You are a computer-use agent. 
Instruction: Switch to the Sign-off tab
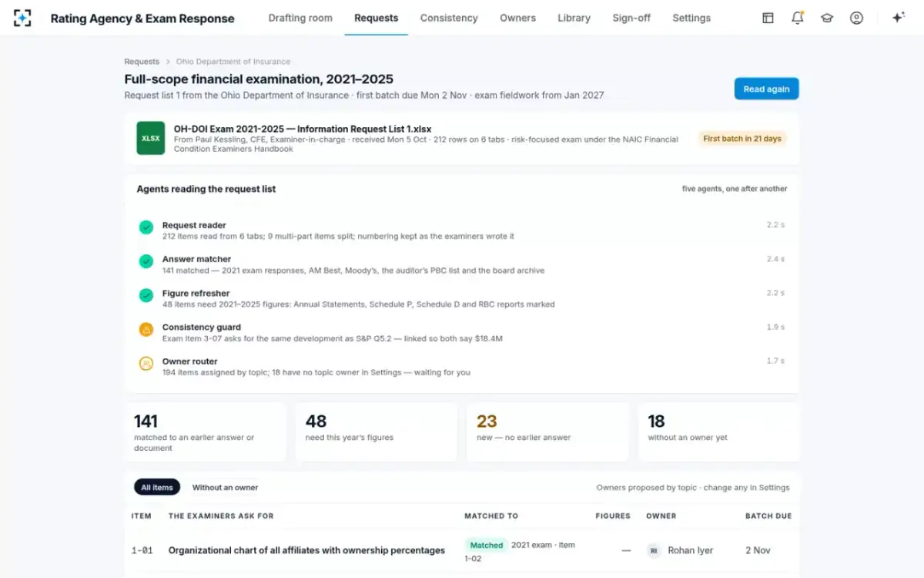pyautogui.click(x=631, y=18)
